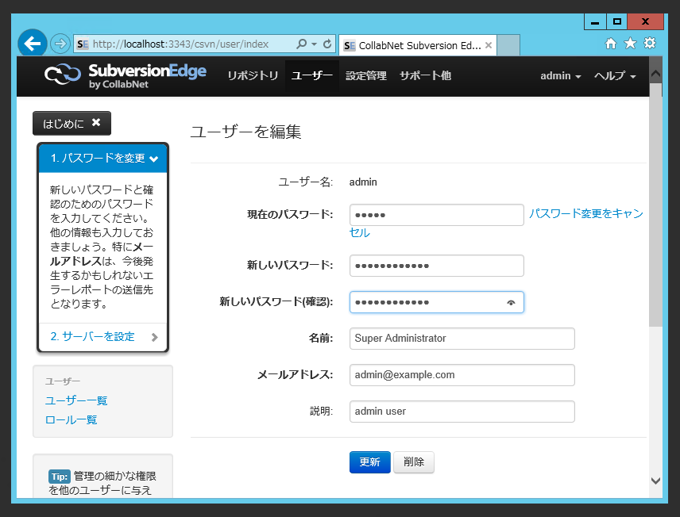Click the 削除 button
This screenshot has width=680, height=517.
[x=414, y=462]
